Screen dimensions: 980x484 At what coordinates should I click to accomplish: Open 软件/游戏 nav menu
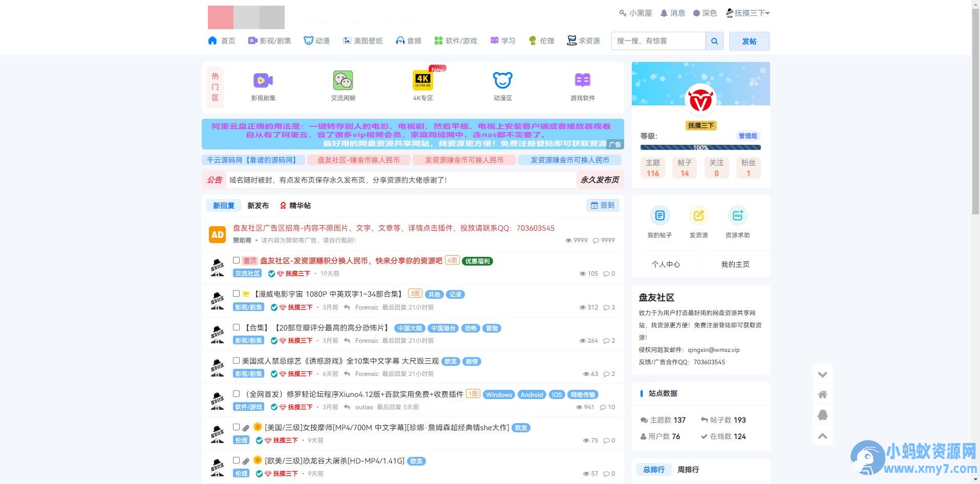[x=456, y=40]
